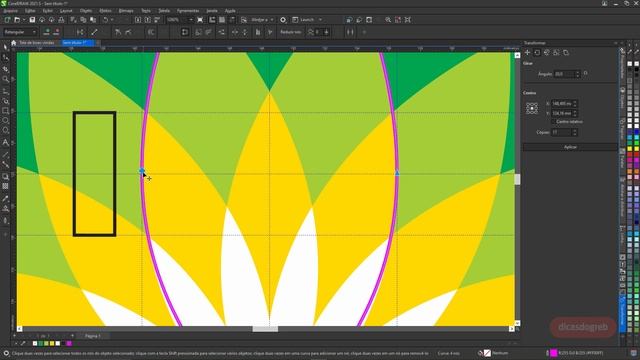640x360 pixels.
Task: Select the Polygon tool in toolbox
Action: [5, 131]
